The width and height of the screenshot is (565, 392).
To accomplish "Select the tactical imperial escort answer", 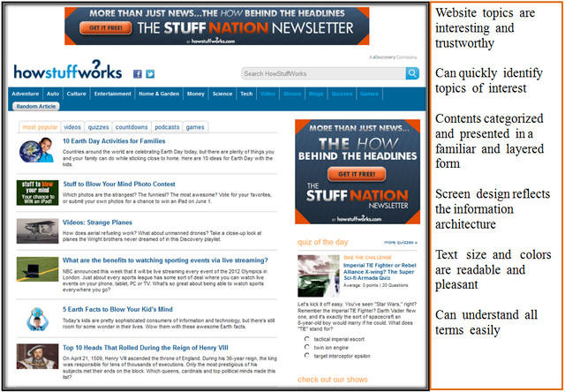I will click(x=307, y=339).
